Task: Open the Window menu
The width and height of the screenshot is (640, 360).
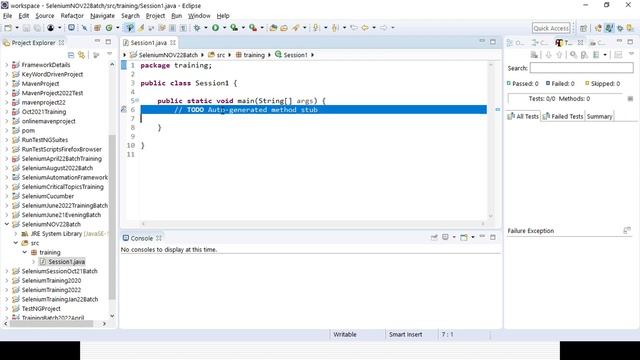Action: pyautogui.click(x=199, y=16)
